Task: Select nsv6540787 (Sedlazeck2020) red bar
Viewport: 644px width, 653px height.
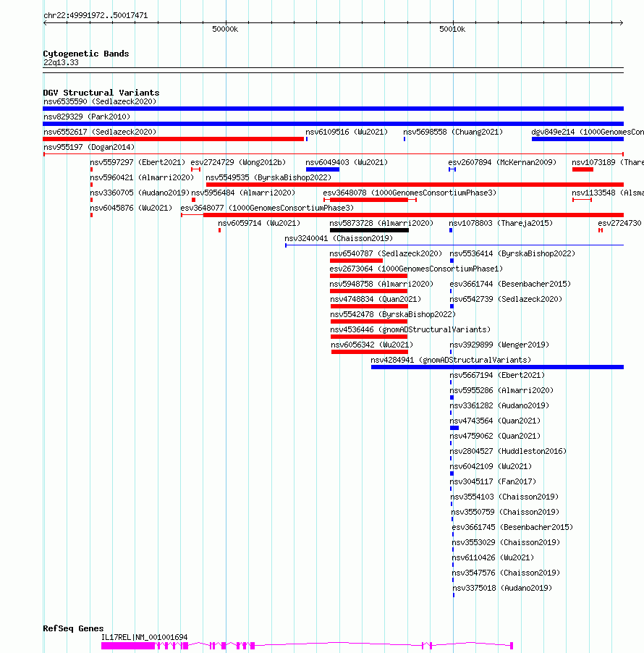Action: point(356,261)
